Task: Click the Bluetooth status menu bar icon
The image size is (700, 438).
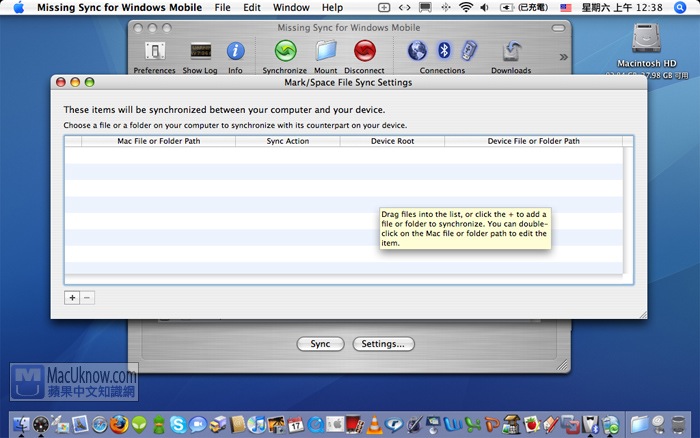Action: pyautogui.click(x=446, y=8)
